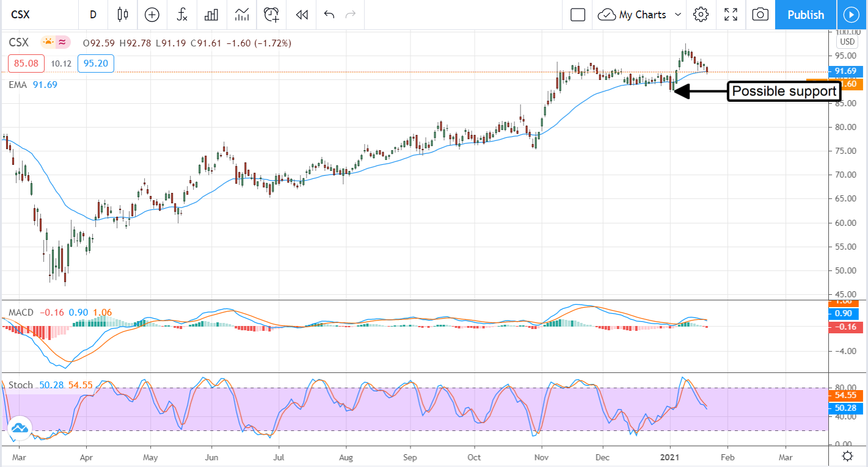
Task: Undo the last chart action
Action: [x=329, y=15]
